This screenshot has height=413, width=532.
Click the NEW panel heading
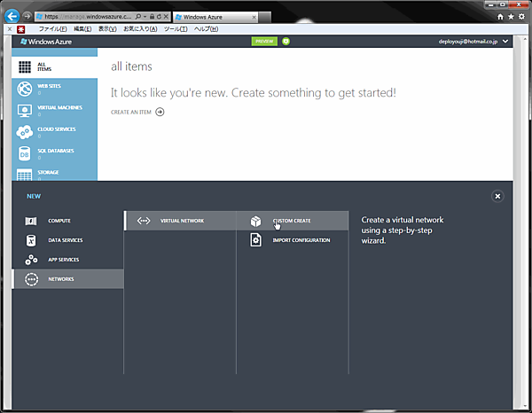[x=34, y=196]
